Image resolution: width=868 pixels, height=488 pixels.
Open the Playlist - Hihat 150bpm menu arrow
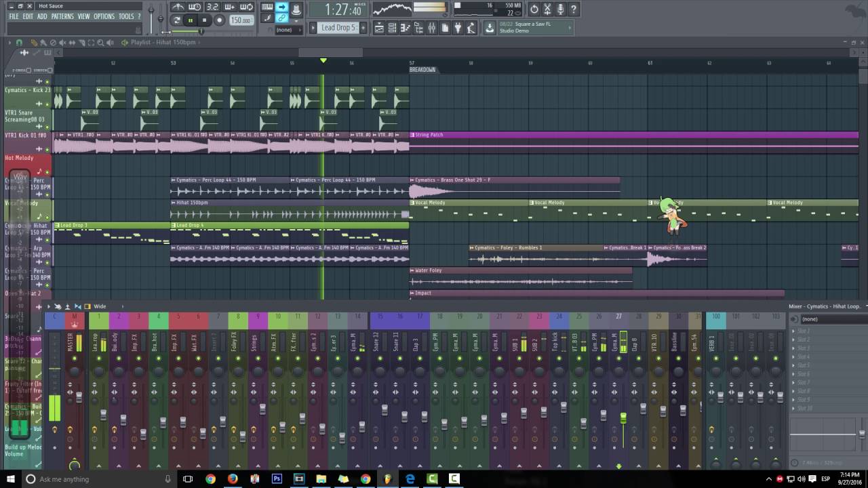point(199,42)
